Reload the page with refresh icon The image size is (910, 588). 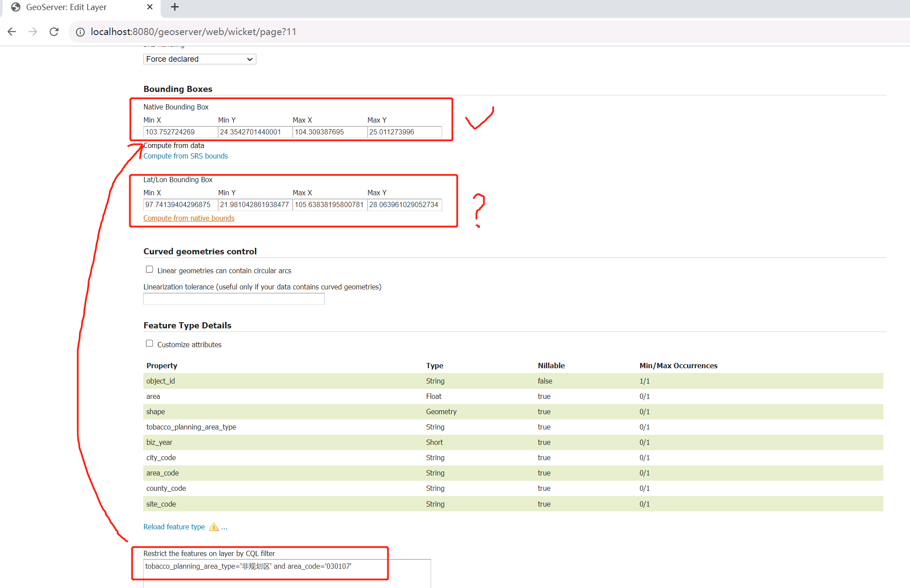pos(54,32)
